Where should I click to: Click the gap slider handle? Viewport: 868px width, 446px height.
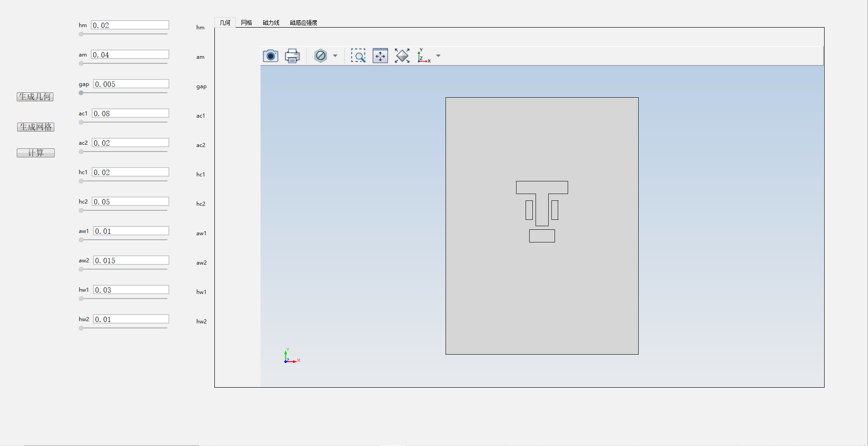point(81,93)
